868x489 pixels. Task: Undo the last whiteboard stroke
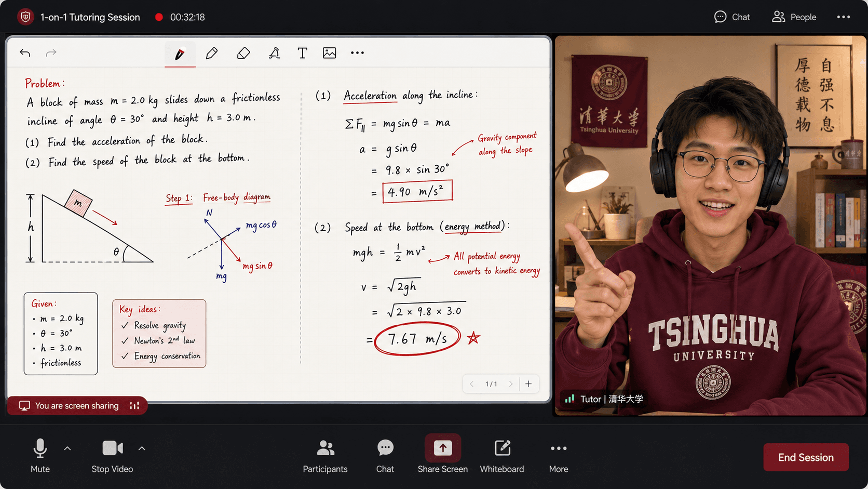[25, 52]
